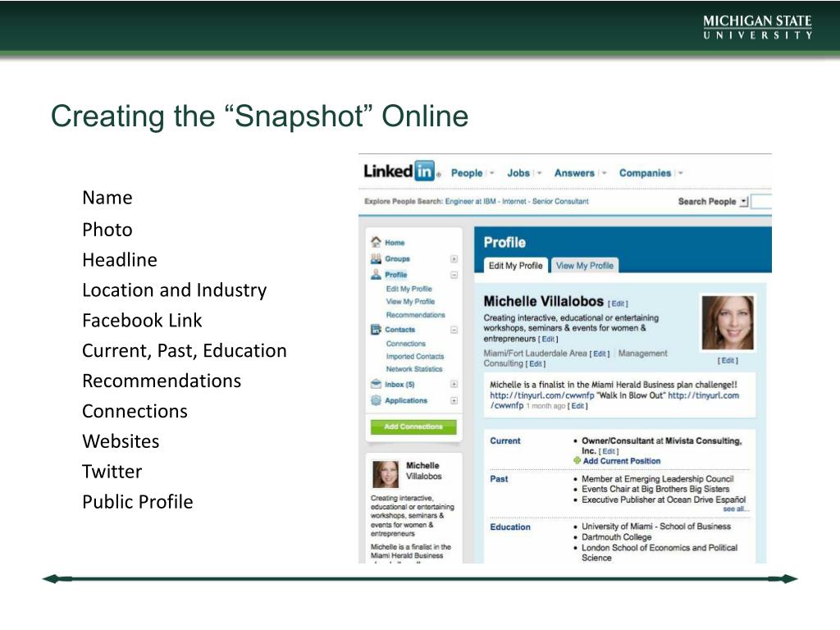Click the Add Connections green button
840x630 pixels.
(x=413, y=427)
